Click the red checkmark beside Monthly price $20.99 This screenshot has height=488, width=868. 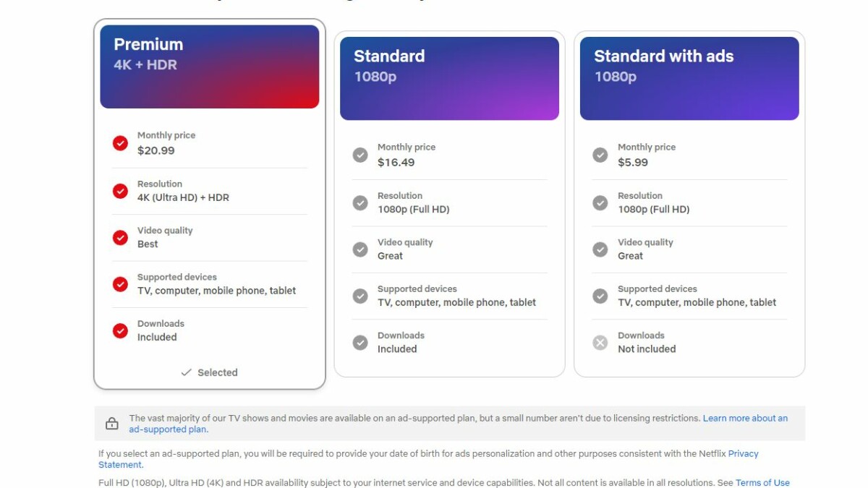pyautogui.click(x=120, y=143)
